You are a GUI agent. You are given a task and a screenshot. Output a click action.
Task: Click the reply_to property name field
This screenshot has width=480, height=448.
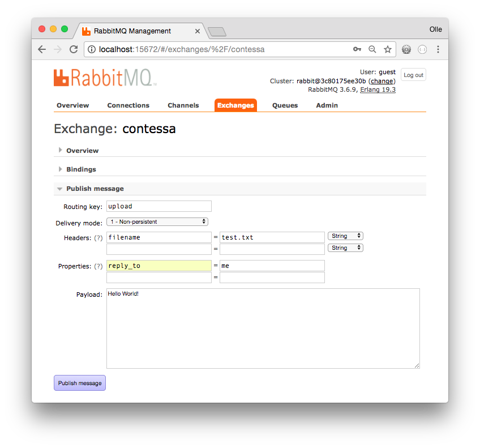[x=159, y=266]
